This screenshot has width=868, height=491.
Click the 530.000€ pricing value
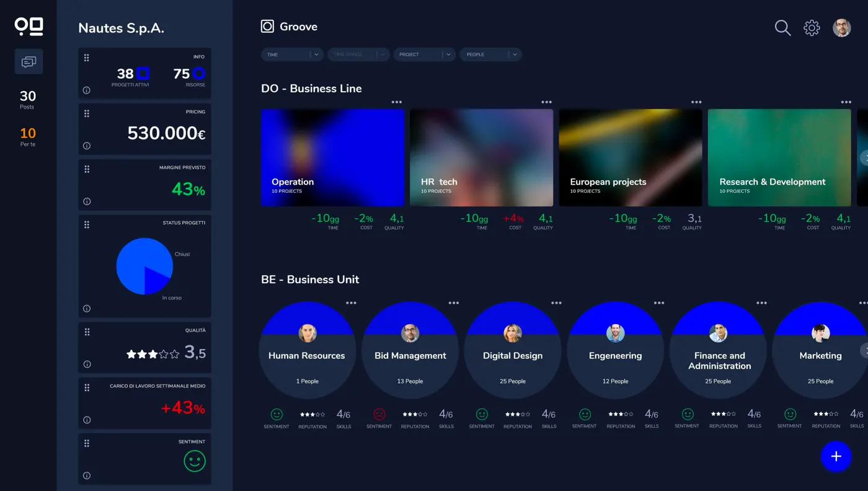coord(166,133)
